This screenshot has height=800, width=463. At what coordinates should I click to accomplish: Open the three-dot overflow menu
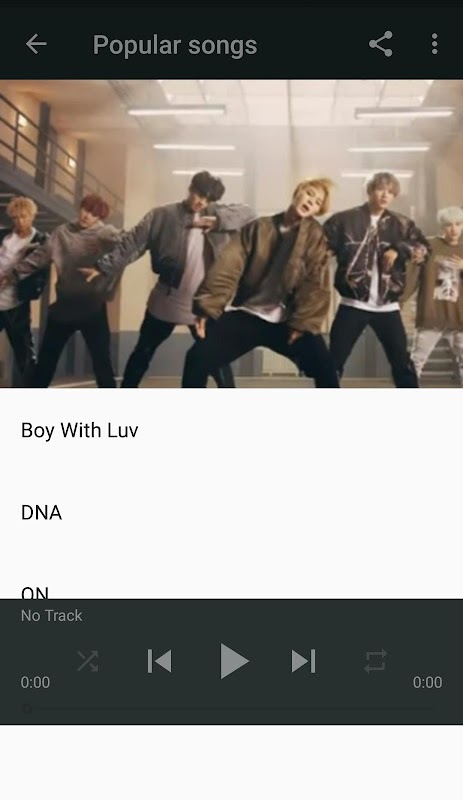click(434, 44)
